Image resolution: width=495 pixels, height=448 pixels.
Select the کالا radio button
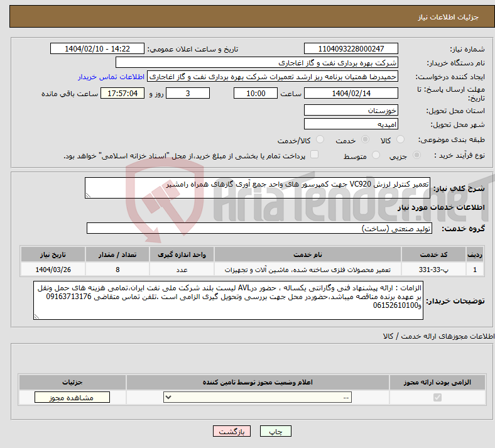(400, 139)
